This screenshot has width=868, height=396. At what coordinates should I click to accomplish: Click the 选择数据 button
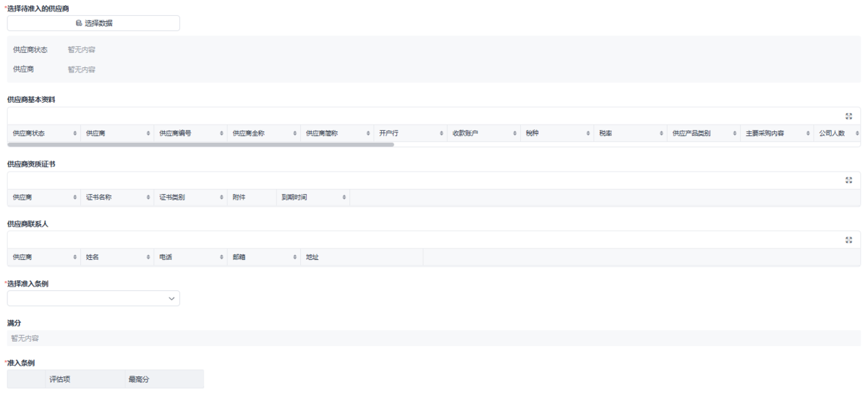pyautogui.click(x=93, y=23)
